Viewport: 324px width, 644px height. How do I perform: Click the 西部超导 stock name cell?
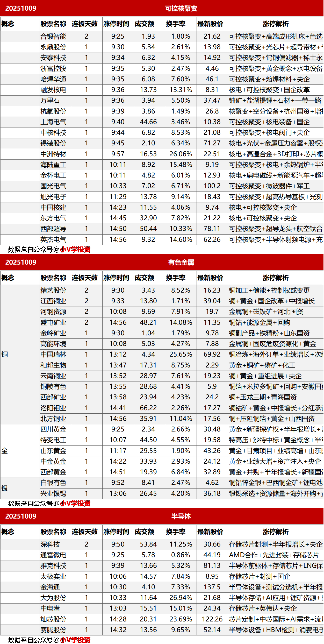pos(54,229)
